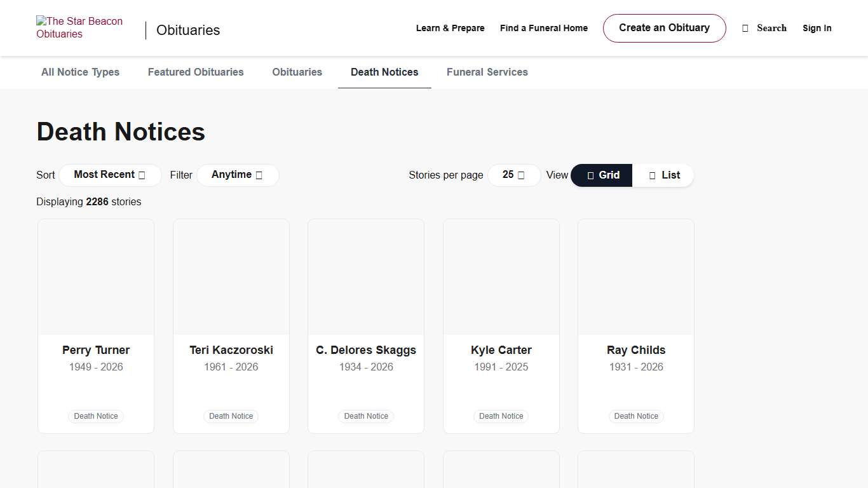Open Perry Turner's photo thumbnail
Viewport: 868px width, 488px height.
[x=96, y=277]
